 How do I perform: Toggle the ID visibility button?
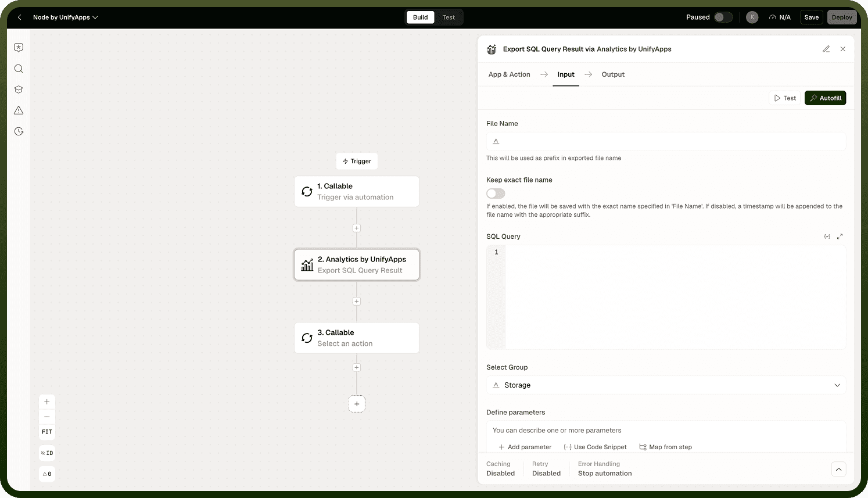point(47,453)
